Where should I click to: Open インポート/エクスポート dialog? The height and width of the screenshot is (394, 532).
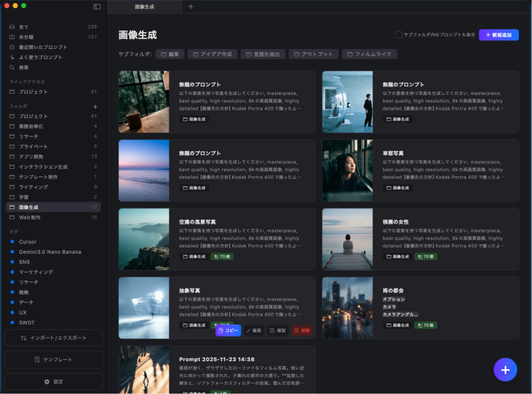coord(53,338)
